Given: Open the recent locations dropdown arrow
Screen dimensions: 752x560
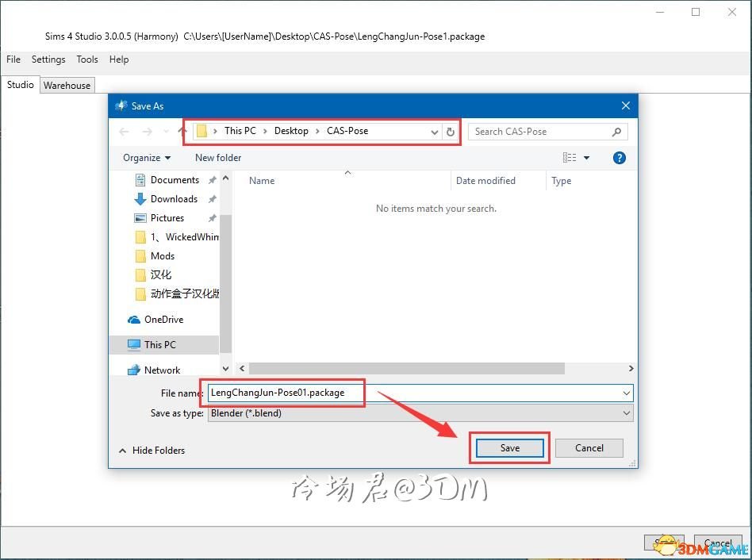Looking at the screenshot, I should (x=166, y=132).
